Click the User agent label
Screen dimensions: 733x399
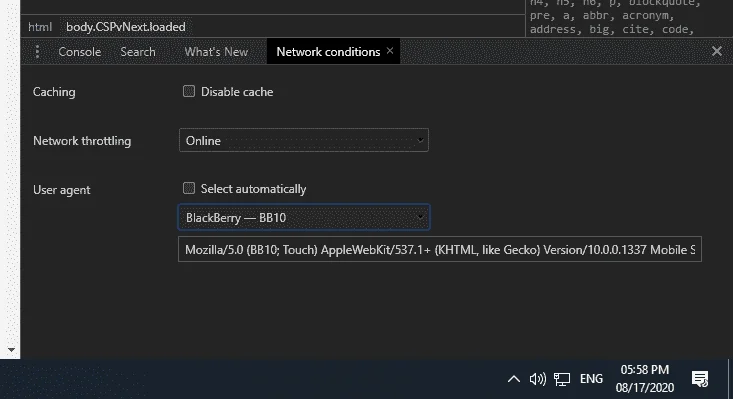62,190
